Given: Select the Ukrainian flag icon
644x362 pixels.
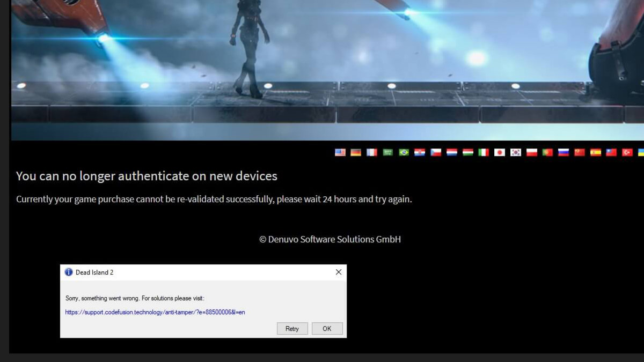Looking at the screenshot, I should tap(641, 153).
